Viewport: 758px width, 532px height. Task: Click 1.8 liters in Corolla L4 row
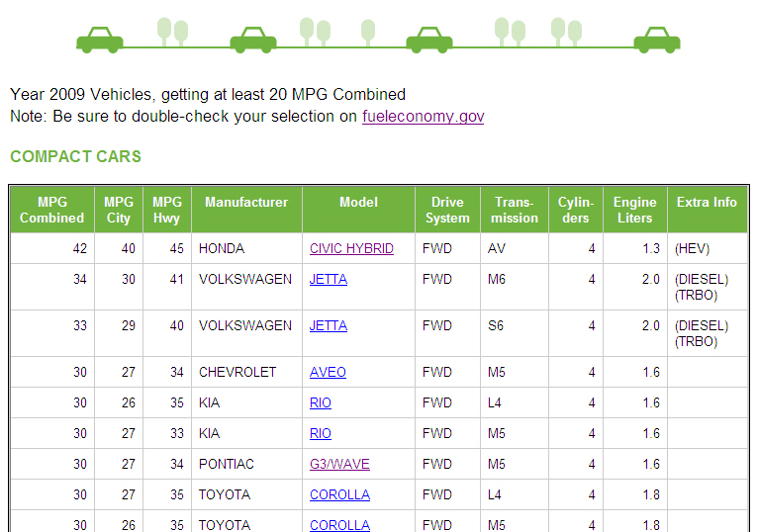(x=651, y=494)
